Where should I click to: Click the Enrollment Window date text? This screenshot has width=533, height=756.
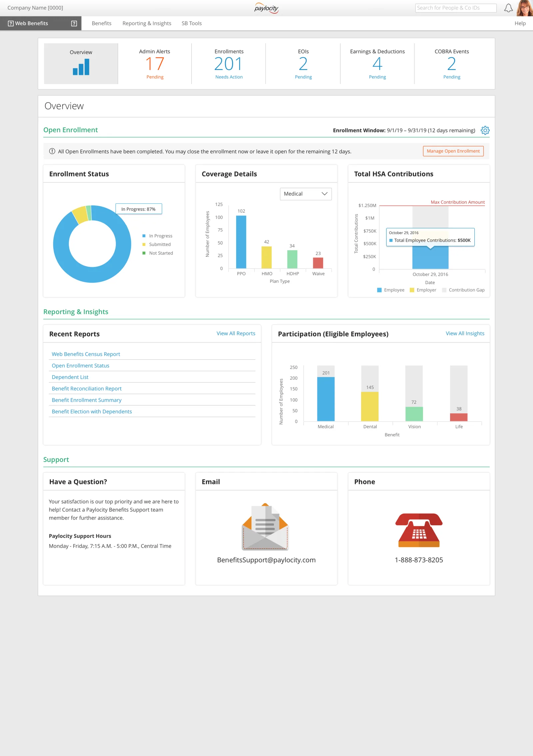pos(404,130)
